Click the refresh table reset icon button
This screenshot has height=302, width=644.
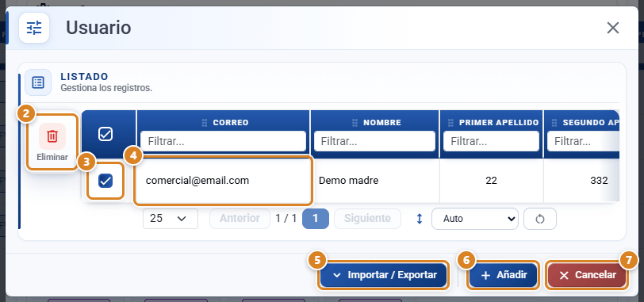click(x=540, y=219)
